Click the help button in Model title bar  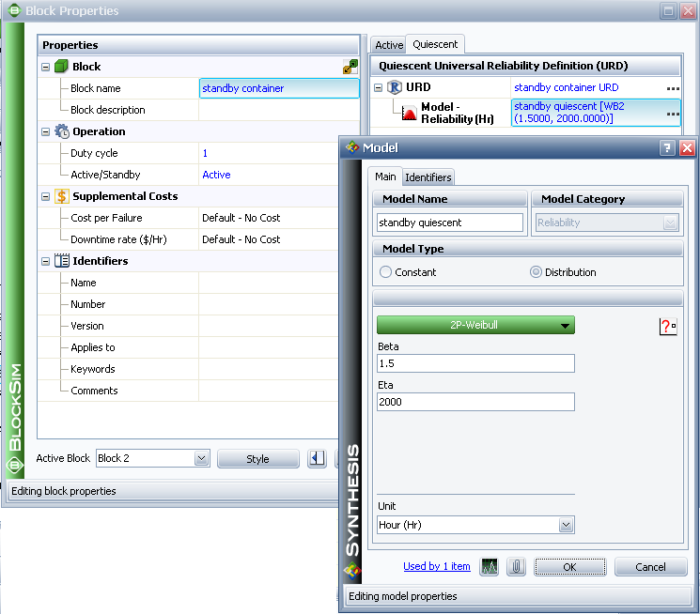click(x=667, y=147)
